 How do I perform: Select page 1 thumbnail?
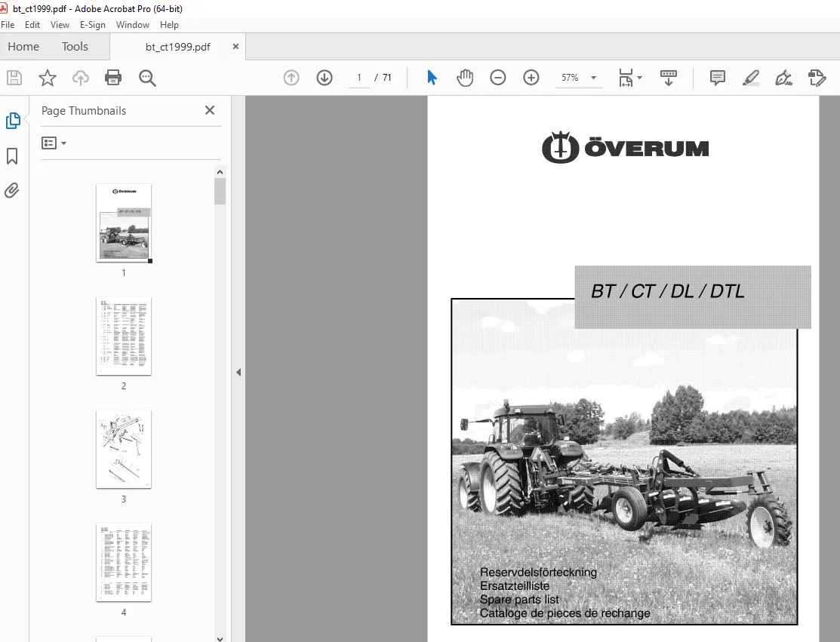pos(124,223)
